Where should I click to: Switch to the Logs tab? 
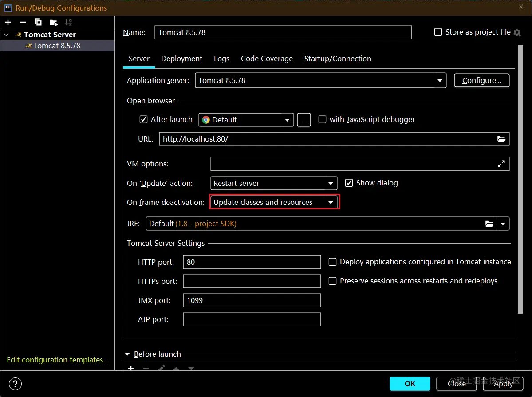pyautogui.click(x=221, y=59)
